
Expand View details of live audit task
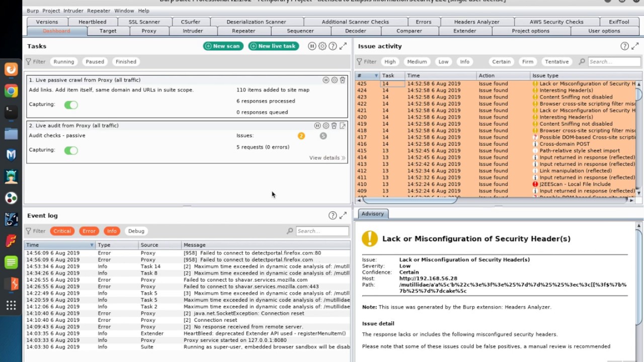327,158
